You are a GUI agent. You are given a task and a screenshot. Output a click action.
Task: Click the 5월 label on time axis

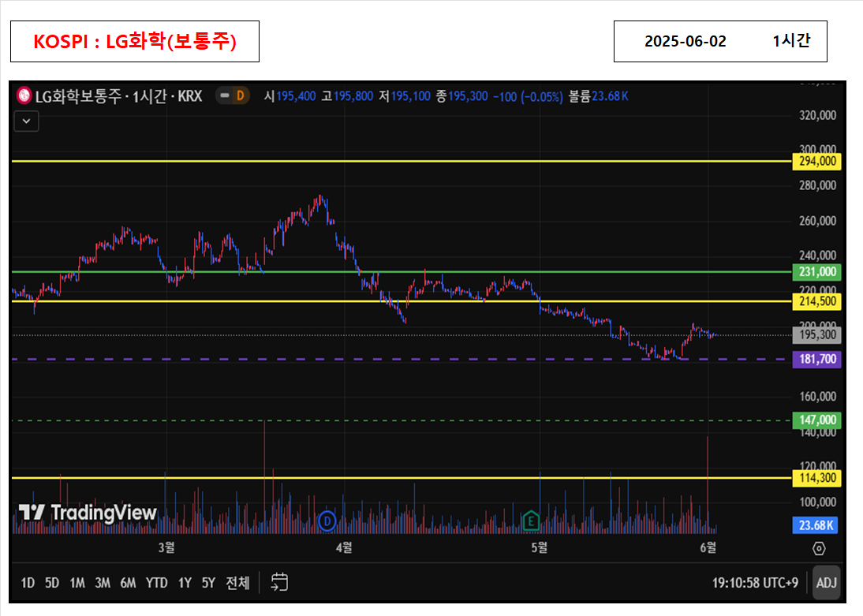pos(540,547)
